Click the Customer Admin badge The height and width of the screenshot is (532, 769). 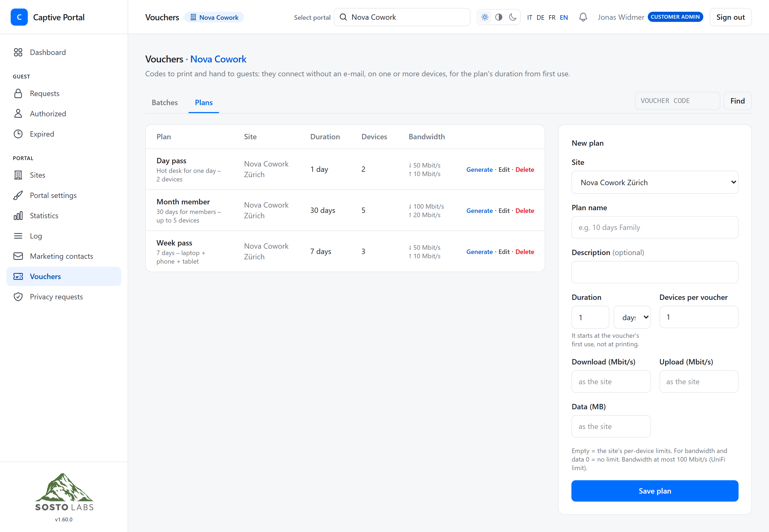[675, 17]
